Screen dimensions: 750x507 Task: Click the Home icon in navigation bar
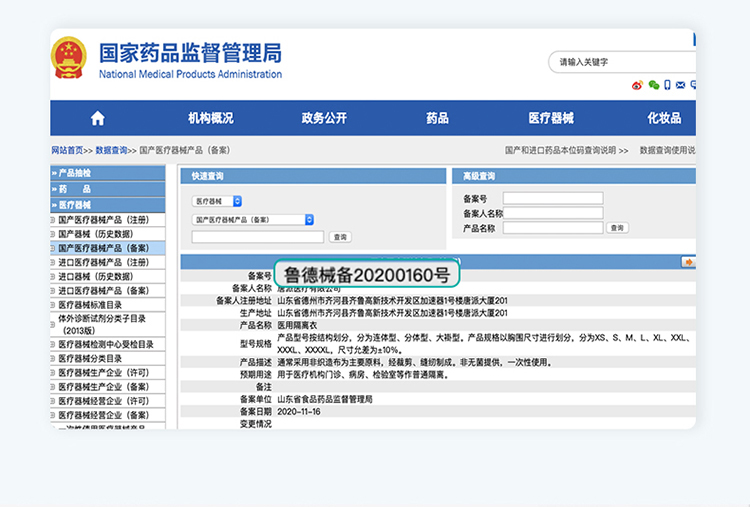click(97, 118)
